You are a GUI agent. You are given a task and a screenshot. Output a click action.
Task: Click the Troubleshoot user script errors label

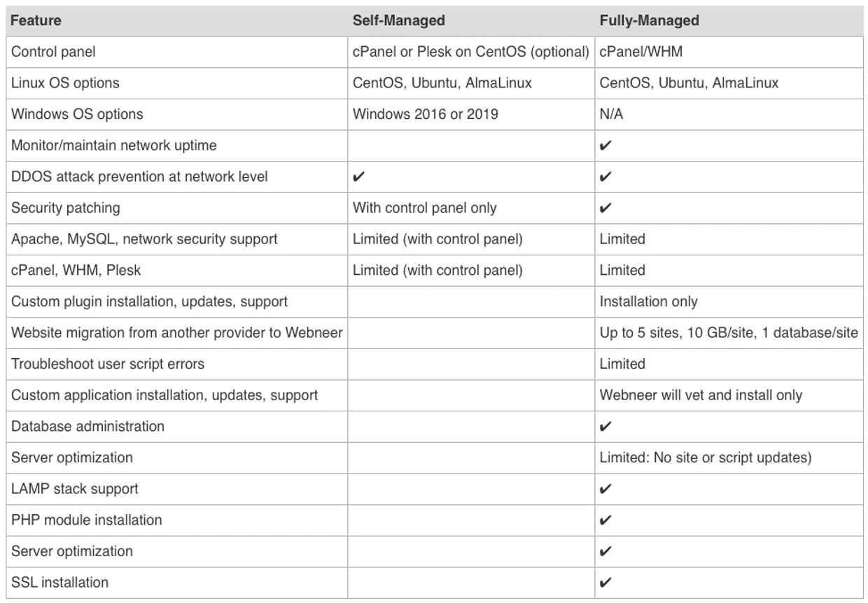(x=108, y=364)
